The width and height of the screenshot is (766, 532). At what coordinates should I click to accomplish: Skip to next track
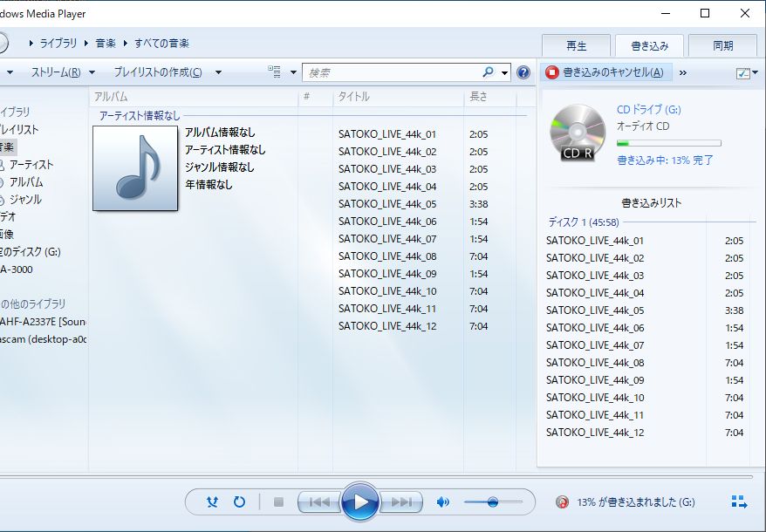point(401,501)
